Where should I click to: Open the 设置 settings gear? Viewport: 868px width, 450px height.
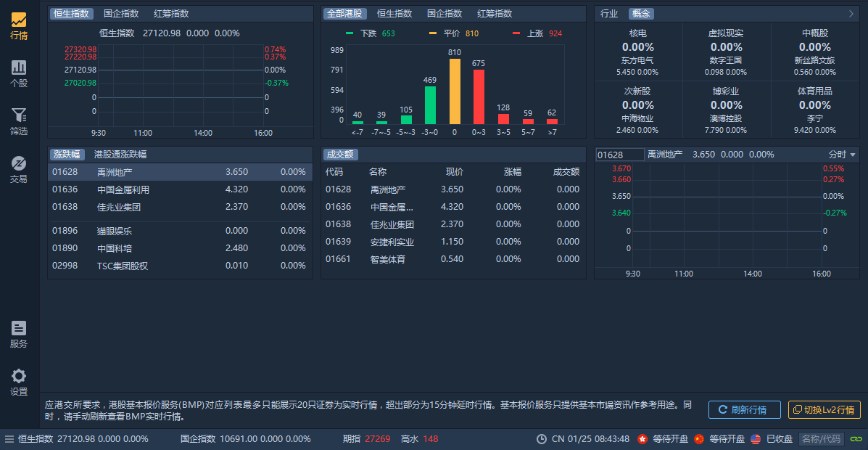(19, 382)
